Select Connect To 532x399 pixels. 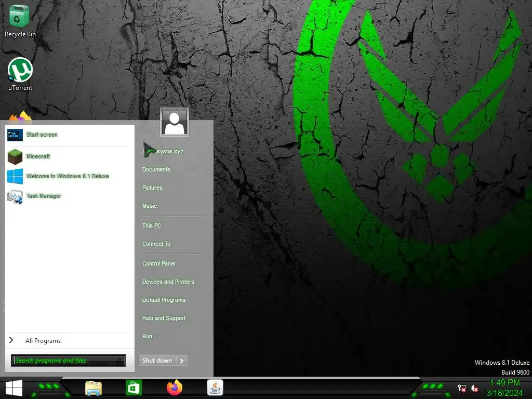[x=156, y=244]
